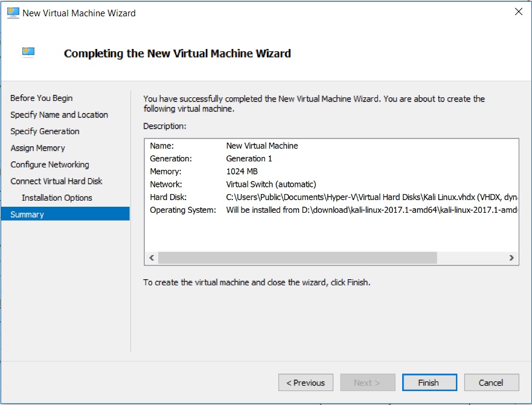Select Connect Virtual Hard Disk step

tap(56, 181)
